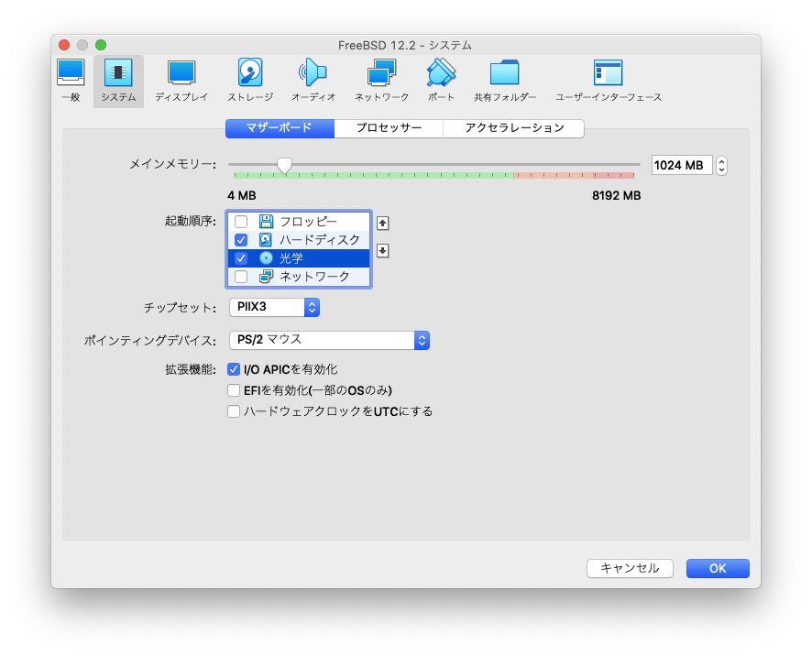Click the メインメモリー slider handle

284,165
